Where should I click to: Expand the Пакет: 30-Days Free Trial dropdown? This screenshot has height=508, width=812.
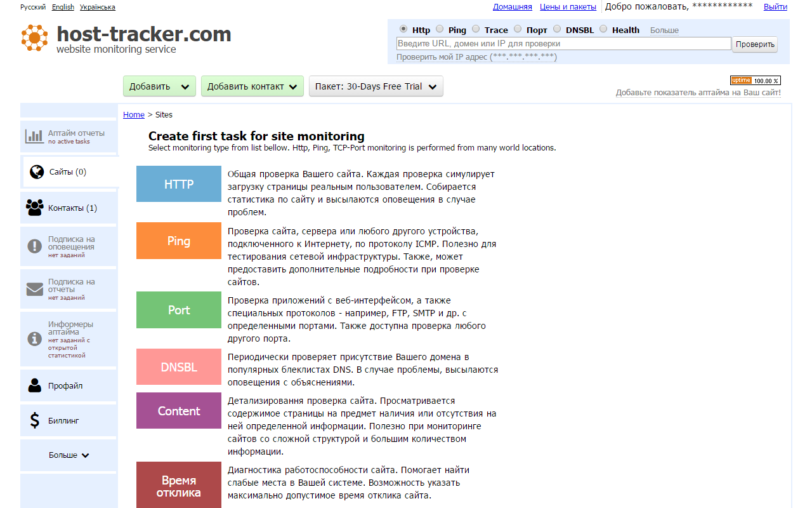[376, 86]
